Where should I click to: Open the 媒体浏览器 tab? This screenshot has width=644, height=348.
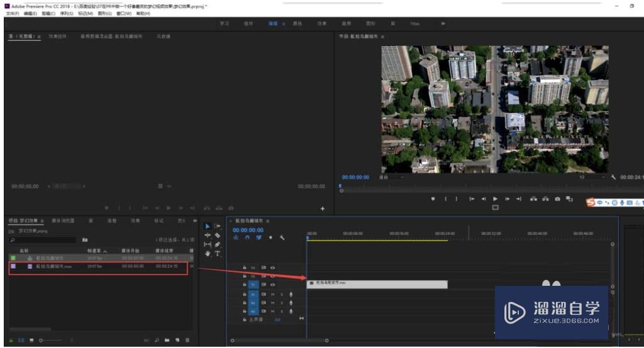click(63, 220)
